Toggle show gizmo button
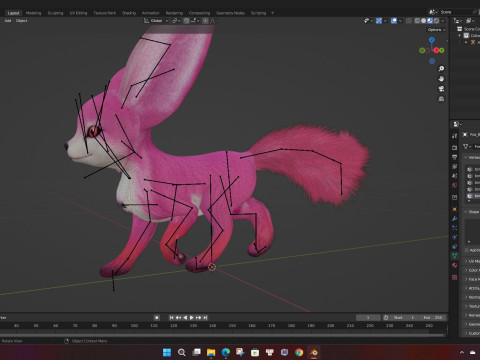480x360 pixels. pos(379,21)
